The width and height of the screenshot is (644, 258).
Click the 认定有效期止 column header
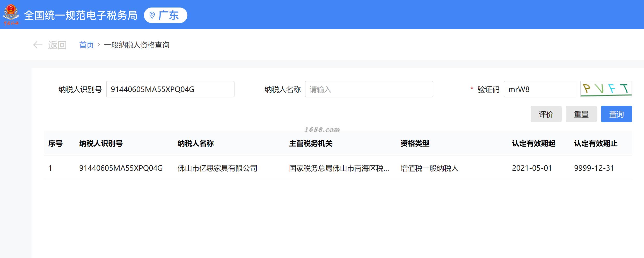point(596,143)
